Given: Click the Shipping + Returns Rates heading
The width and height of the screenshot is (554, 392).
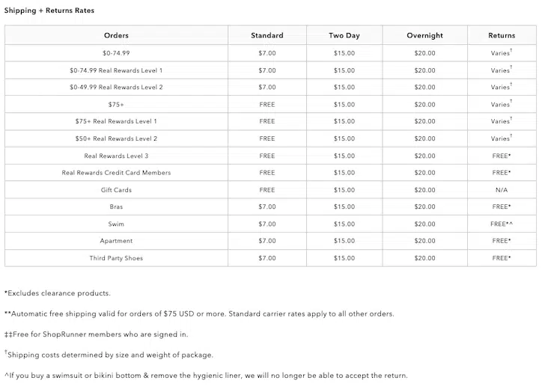Looking at the screenshot, I should (x=49, y=10).
